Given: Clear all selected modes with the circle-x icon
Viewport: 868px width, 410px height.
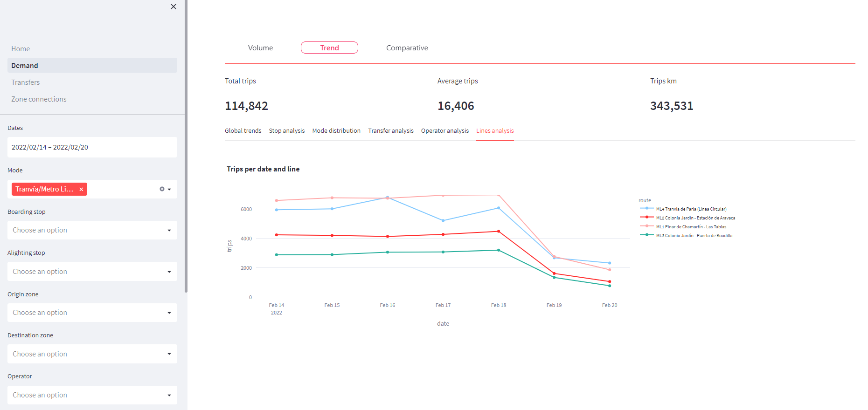Looking at the screenshot, I should (162, 189).
